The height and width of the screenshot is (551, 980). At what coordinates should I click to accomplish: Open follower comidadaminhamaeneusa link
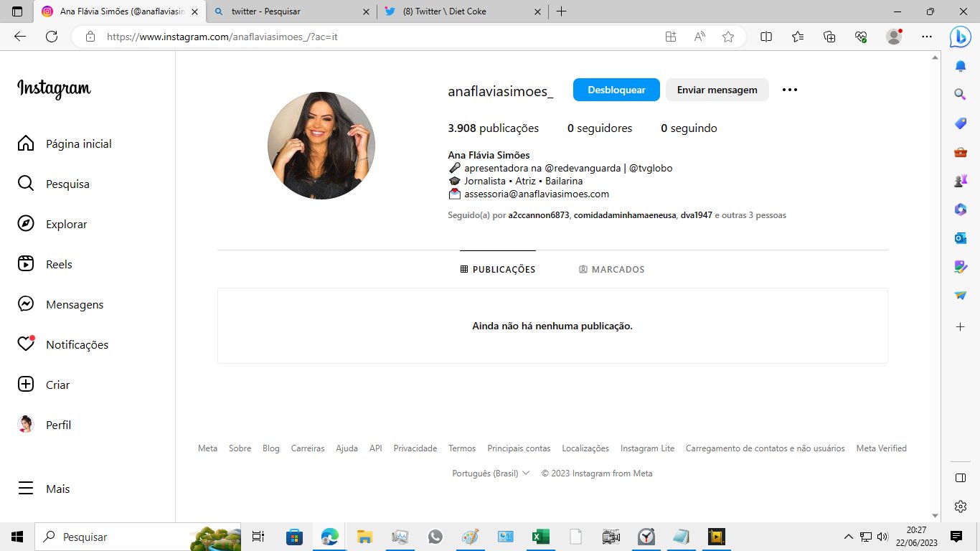coord(625,215)
